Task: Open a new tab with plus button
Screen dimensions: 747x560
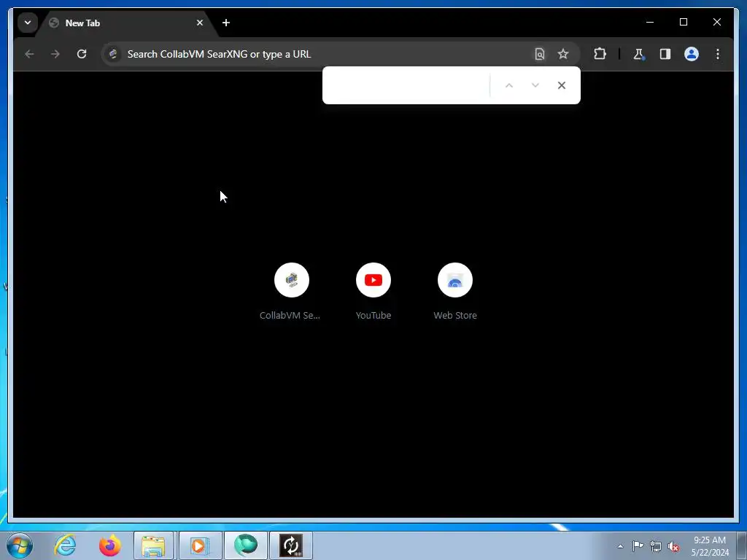Action: click(x=226, y=23)
